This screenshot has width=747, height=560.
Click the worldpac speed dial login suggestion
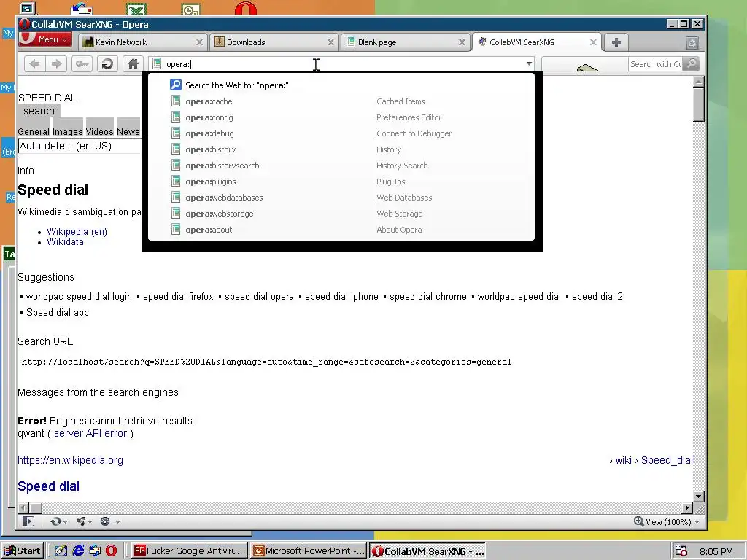[79, 297]
